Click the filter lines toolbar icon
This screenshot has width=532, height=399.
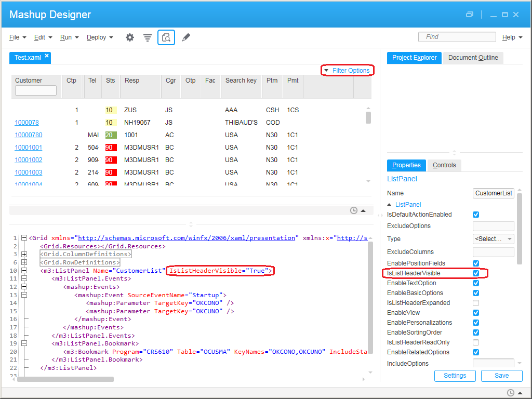pos(148,37)
